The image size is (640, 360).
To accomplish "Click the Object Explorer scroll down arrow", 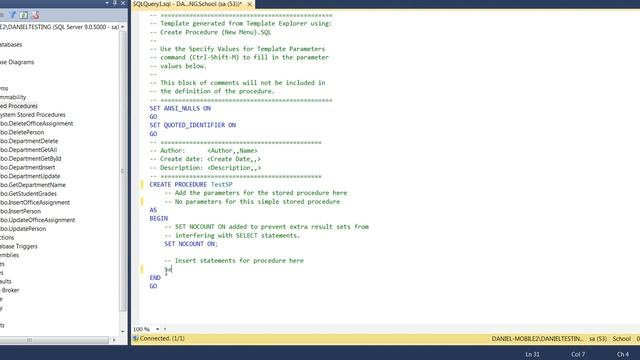I will pyautogui.click(x=123, y=331).
